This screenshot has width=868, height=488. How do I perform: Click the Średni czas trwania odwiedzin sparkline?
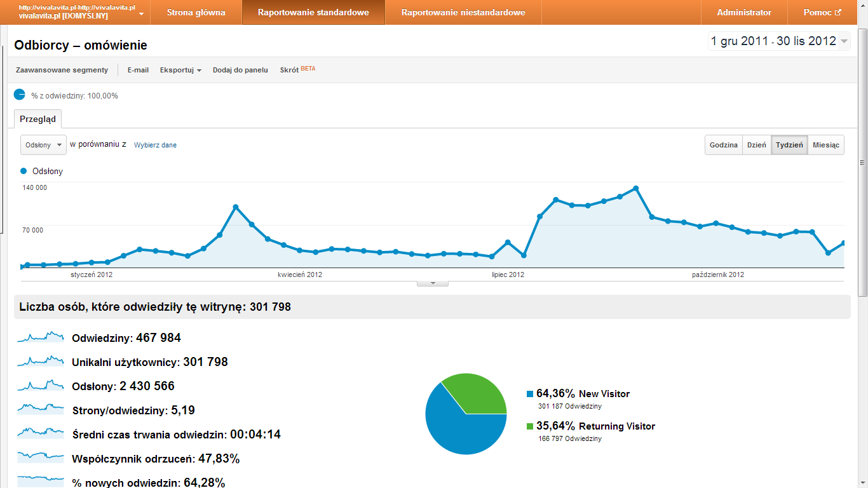pos(41,433)
